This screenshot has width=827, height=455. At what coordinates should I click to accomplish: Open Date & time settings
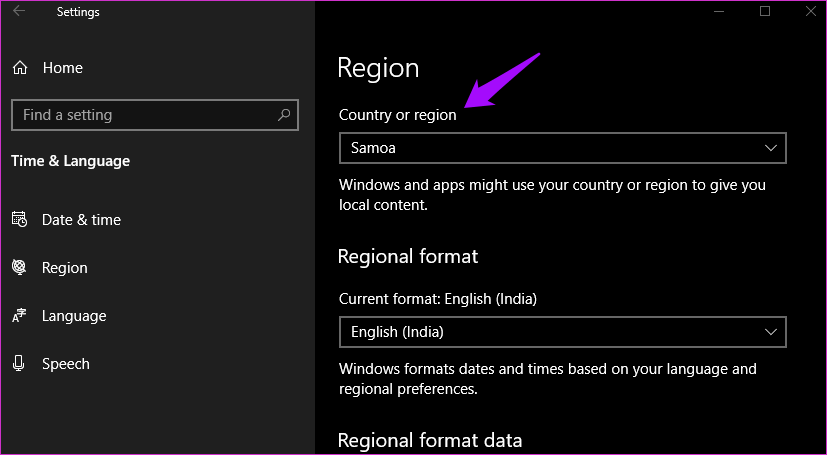81,220
